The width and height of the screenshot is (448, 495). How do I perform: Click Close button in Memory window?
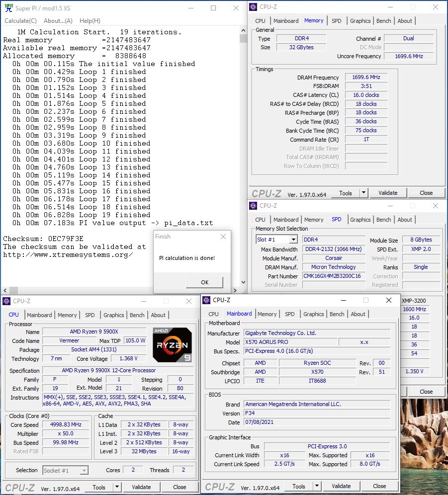(426, 193)
